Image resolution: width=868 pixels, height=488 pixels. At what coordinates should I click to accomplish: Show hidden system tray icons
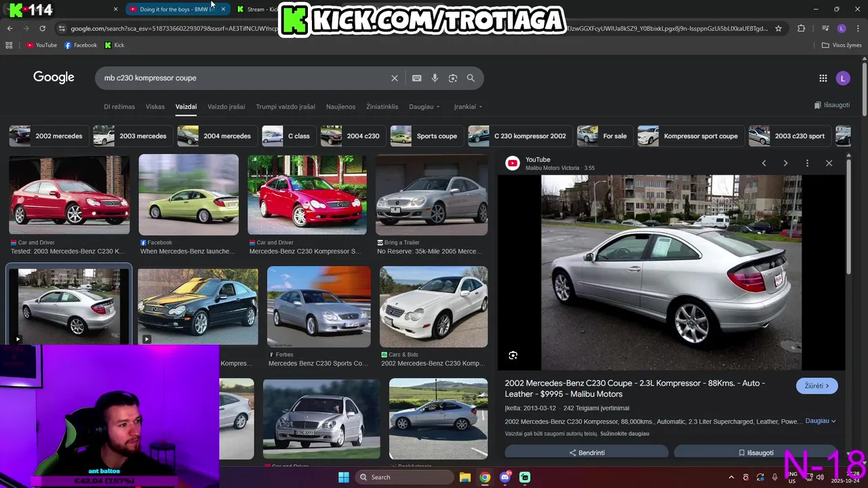(x=731, y=477)
